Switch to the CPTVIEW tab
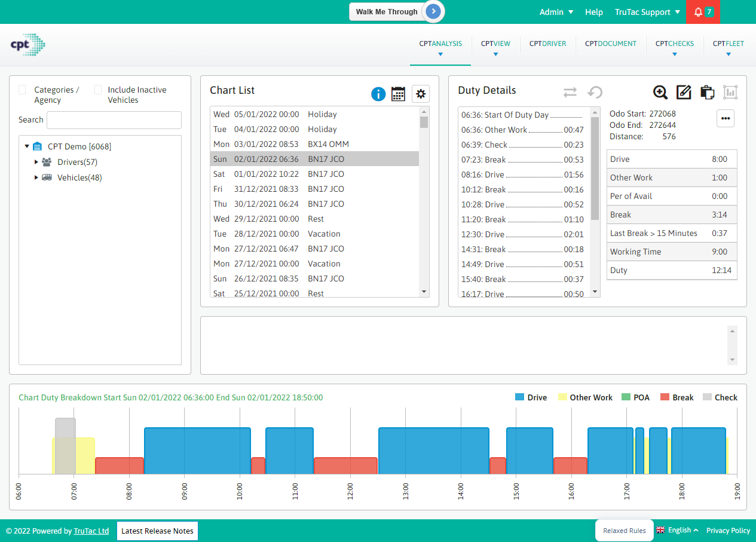This screenshot has width=756, height=542. (495, 43)
